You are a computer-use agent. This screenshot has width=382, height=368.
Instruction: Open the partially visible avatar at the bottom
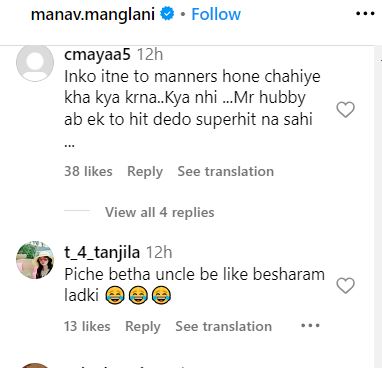pyautogui.click(x=35, y=366)
